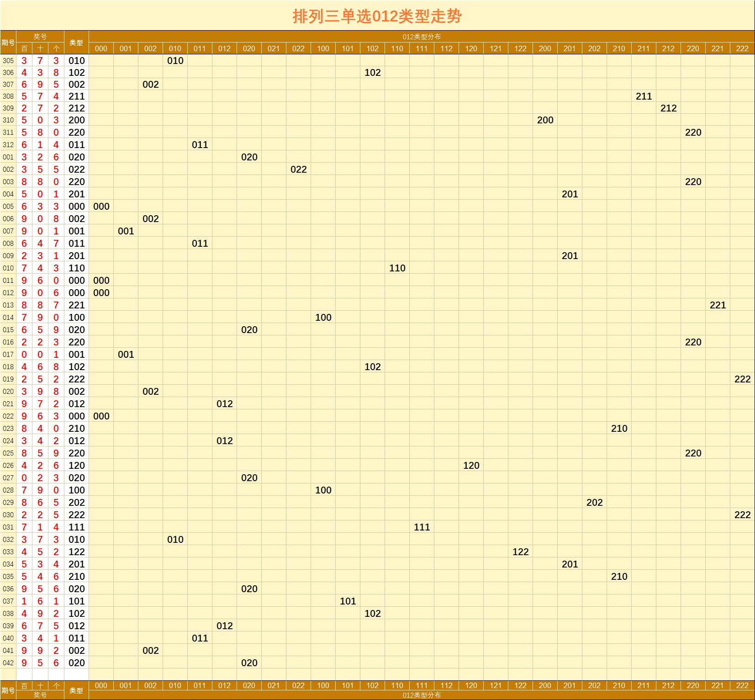Click the 200 marker in row 310

(545, 120)
